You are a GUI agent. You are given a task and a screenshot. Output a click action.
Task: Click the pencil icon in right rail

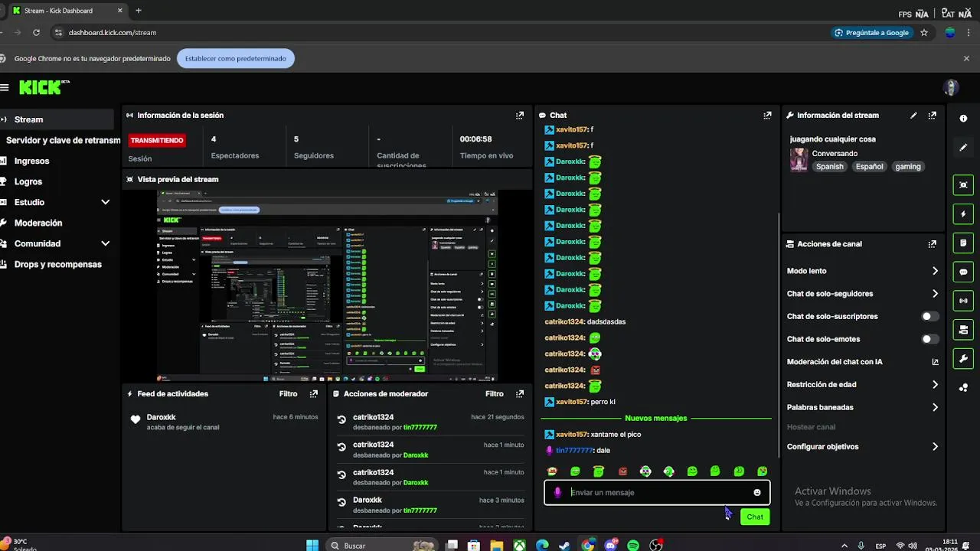[963, 148]
